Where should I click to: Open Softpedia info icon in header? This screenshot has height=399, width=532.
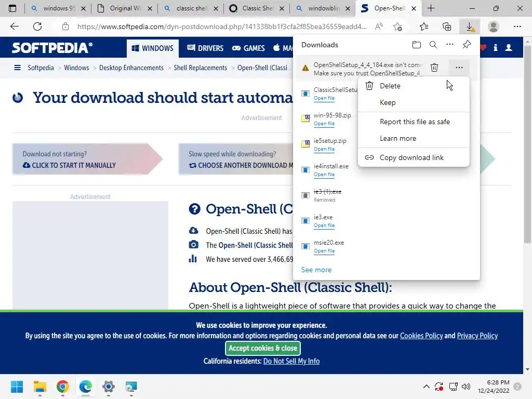click(x=495, y=48)
